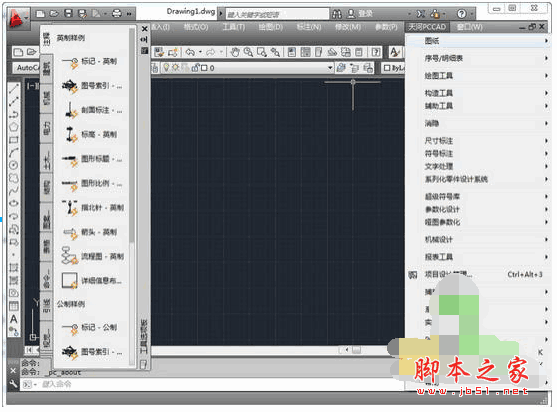The width and height of the screenshot is (557, 412).
Task: Expand the 图纸 submenu
Action: point(478,41)
